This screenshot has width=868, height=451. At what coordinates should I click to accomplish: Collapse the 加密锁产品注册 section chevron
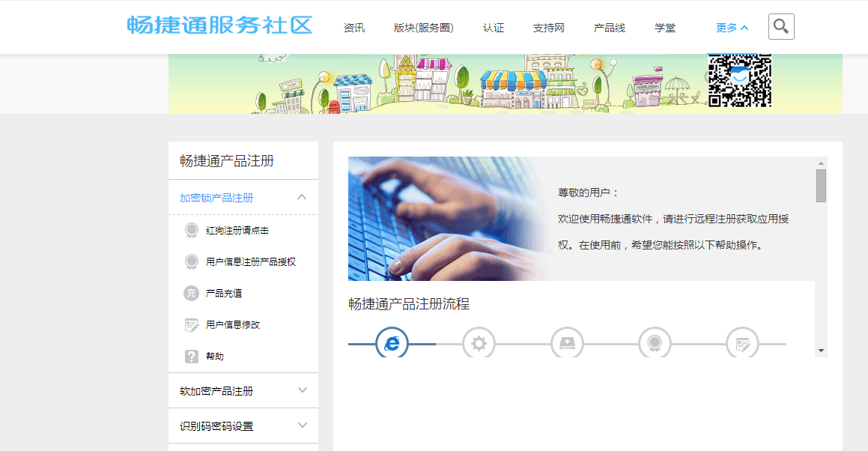pyautogui.click(x=302, y=197)
